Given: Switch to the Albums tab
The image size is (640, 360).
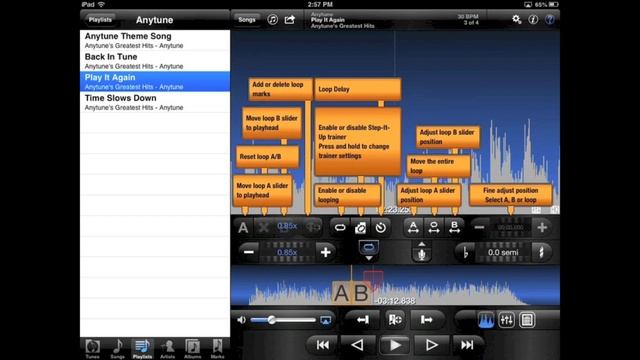Looking at the screenshot, I should point(192,349).
